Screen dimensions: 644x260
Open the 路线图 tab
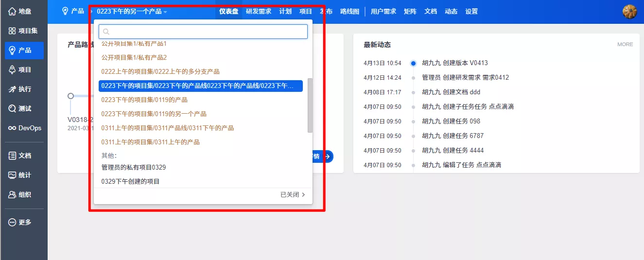point(349,12)
